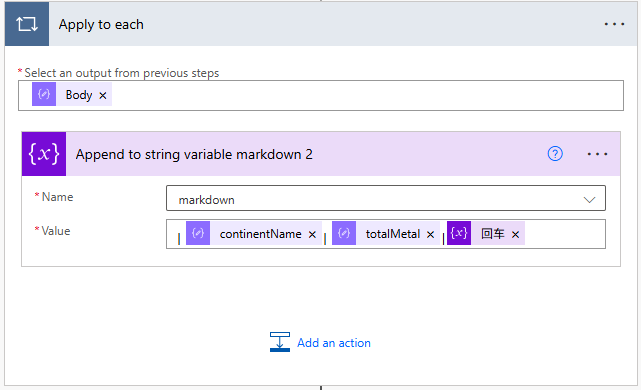This screenshot has width=641, height=390.
Task: Click the variable icon of Append to string
Action: click(x=44, y=154)
